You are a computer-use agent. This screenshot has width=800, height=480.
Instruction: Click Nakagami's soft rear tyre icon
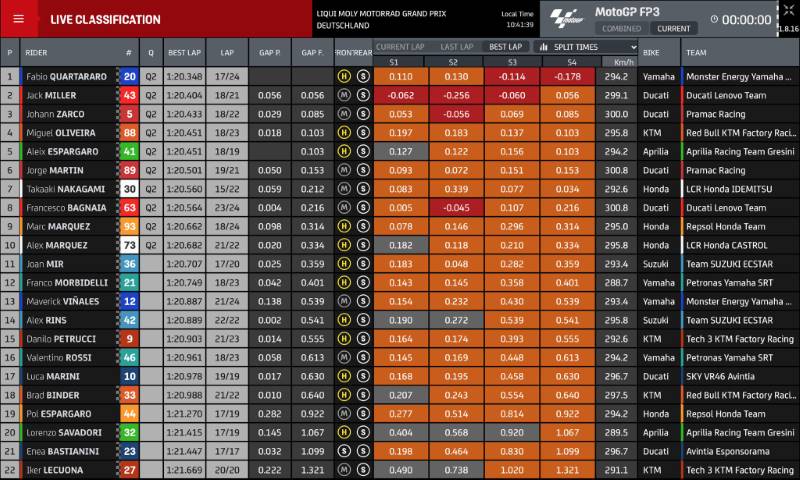pos(363,189)
